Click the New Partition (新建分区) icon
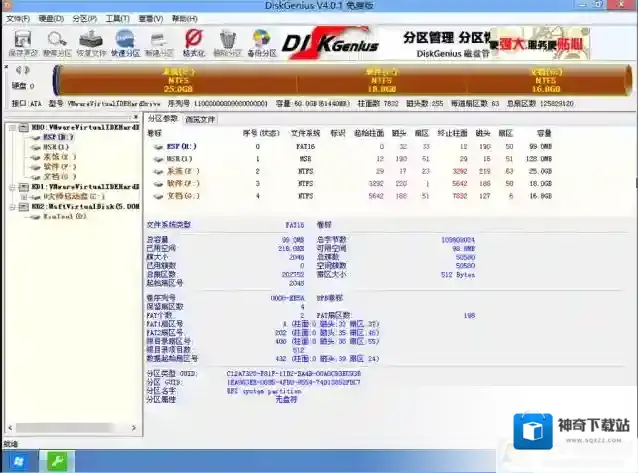 point(160,41)
